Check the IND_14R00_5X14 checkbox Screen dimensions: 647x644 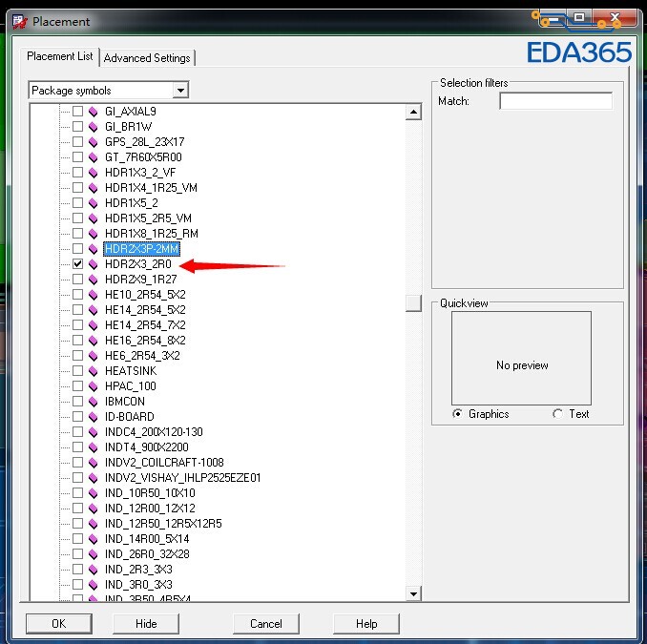pos(77,539)
